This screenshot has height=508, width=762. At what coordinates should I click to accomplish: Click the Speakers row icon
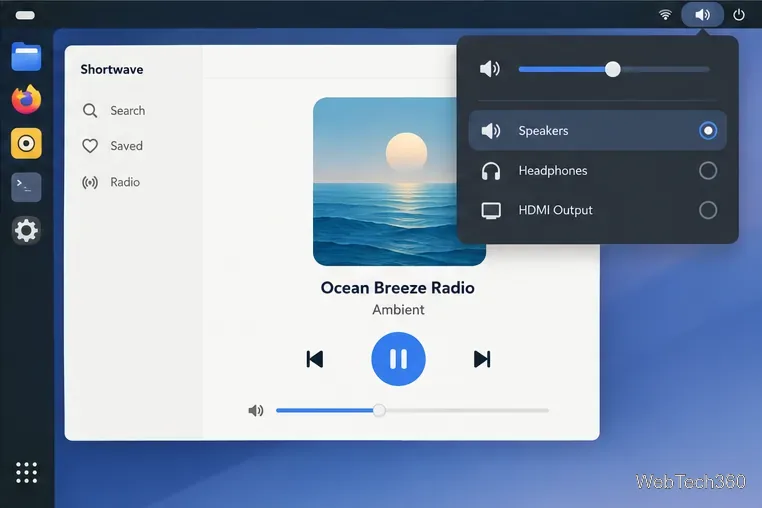point(491,130)
